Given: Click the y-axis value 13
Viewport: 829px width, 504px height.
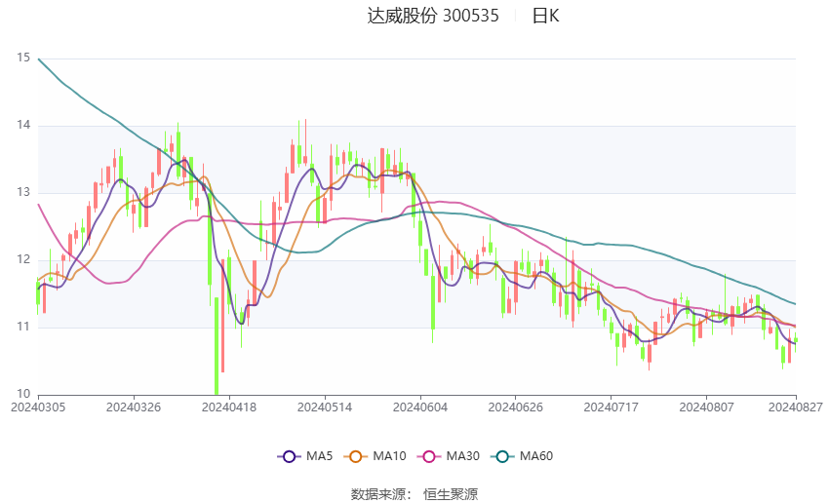Looking at the screenshot, I should pos(23,192).
